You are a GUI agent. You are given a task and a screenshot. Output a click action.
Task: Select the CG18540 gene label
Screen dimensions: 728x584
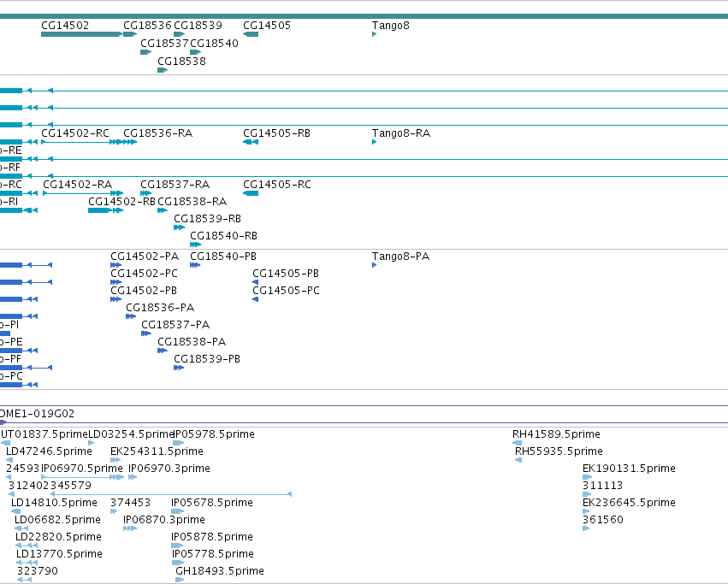(x=214, y=43)
